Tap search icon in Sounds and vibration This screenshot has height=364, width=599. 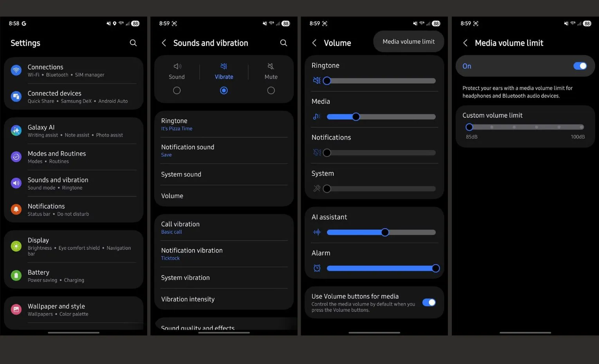pos(283,43)
